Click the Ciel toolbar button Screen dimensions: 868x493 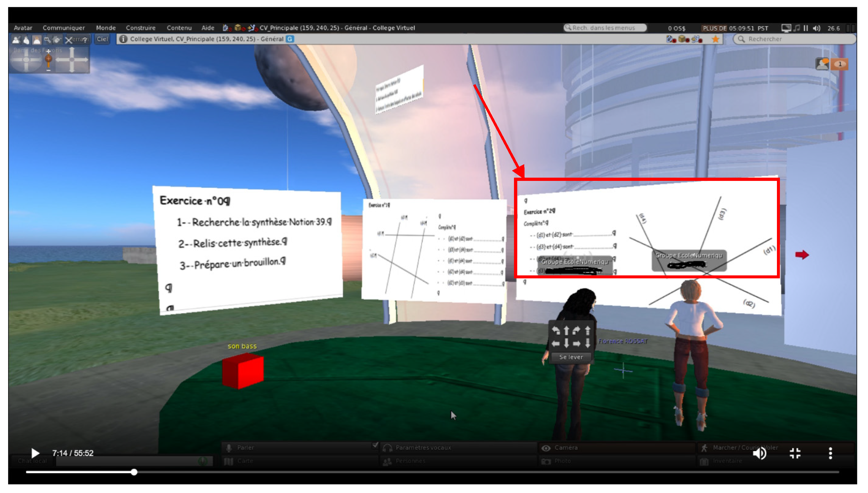[x=102, y=39]
